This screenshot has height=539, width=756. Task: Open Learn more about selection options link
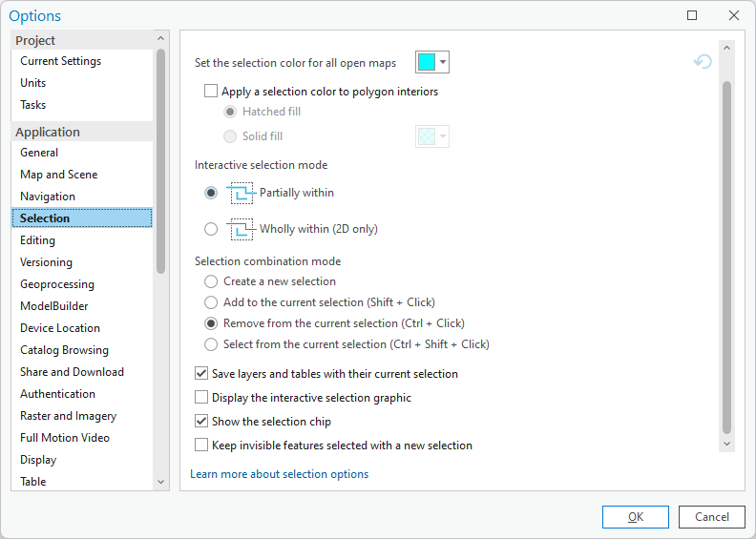tap(279, 474)
